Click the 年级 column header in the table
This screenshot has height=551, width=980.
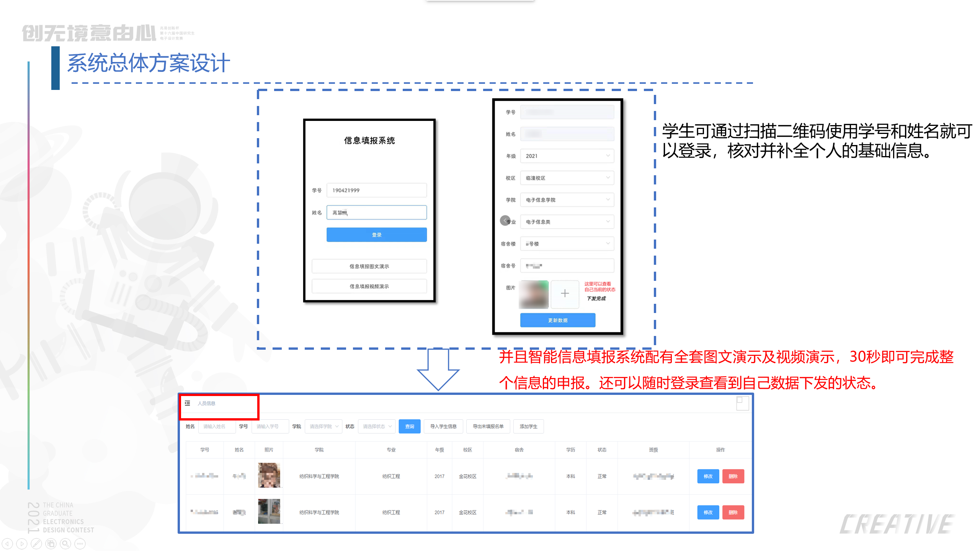[x=439, y=450]
